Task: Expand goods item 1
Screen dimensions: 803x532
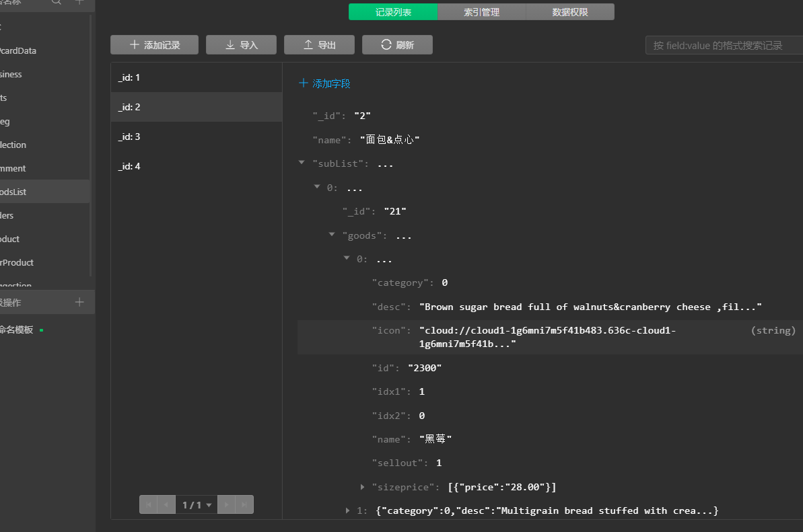Action: [x=347, y=510]
